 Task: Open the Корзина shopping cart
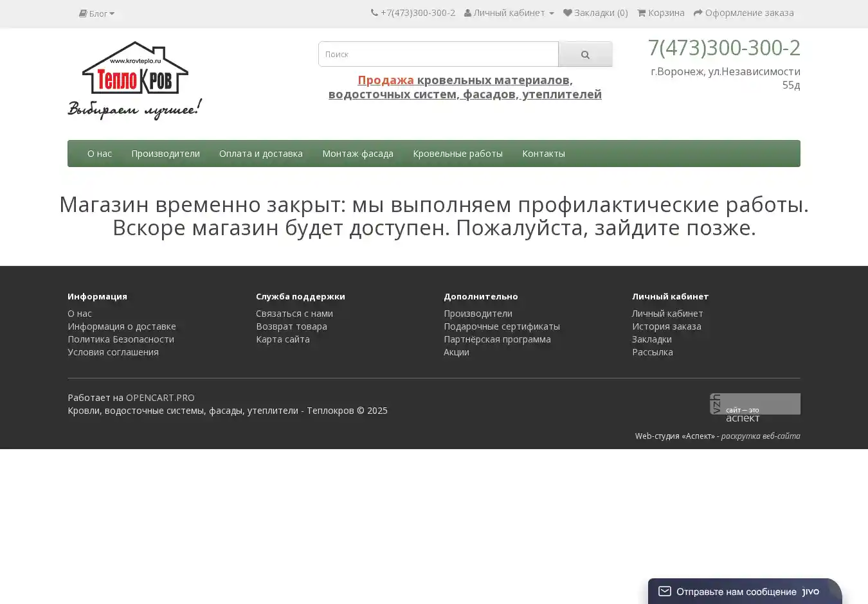(x=660, y=13)
